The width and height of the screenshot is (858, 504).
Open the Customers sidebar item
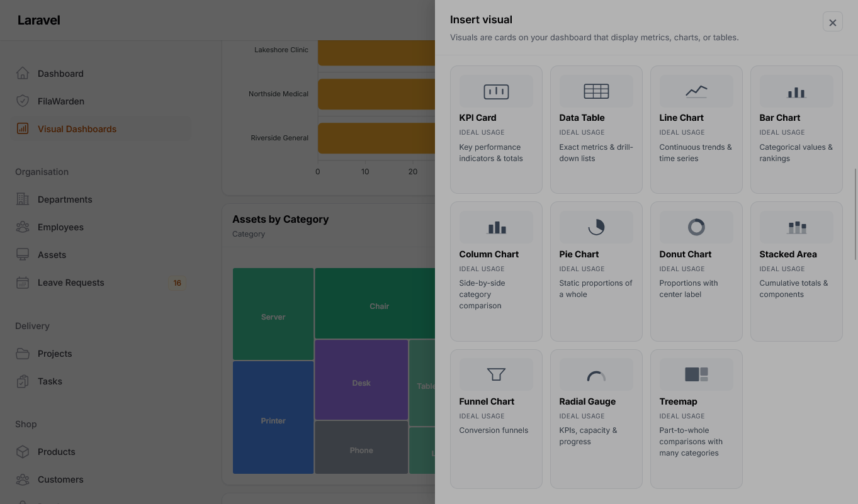pos(102,479)
